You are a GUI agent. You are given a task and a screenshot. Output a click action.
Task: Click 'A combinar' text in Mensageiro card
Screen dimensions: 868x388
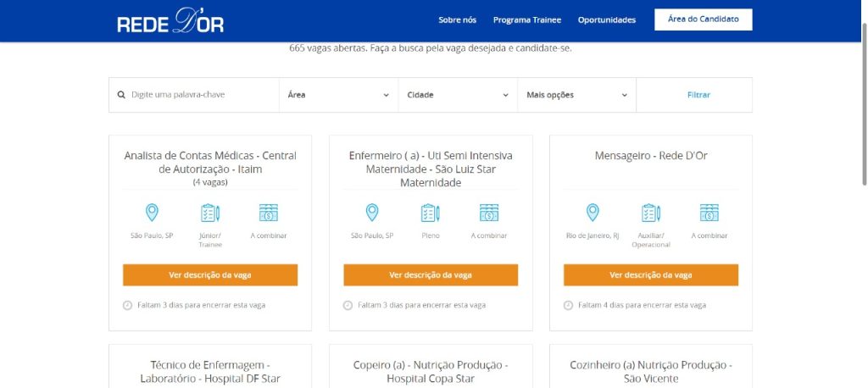[709, 236]
